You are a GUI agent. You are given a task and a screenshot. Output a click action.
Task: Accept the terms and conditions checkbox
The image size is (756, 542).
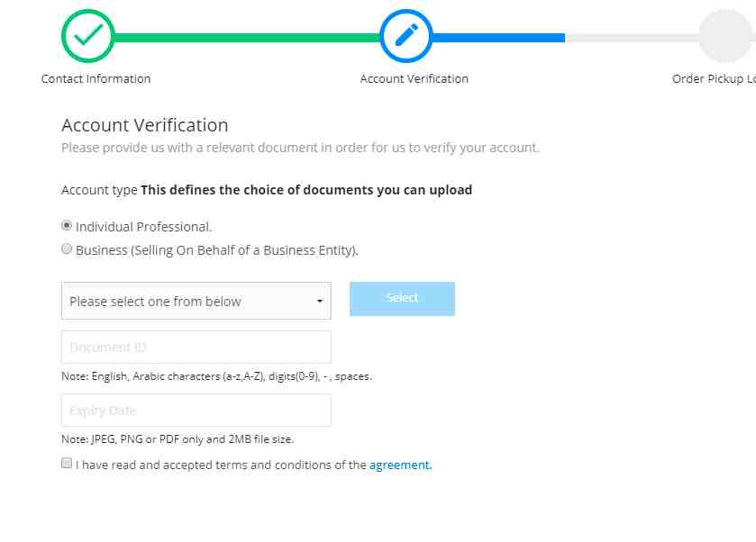point(67,464)
